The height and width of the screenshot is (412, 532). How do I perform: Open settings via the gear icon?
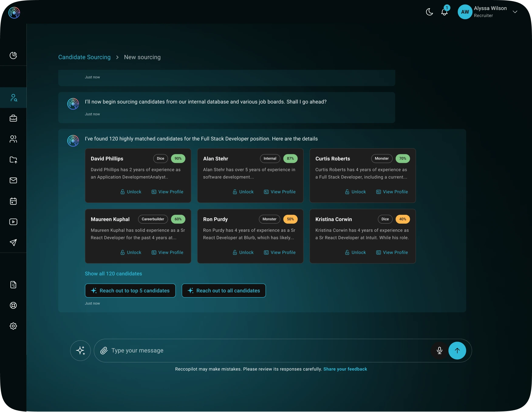pos(13,326)
